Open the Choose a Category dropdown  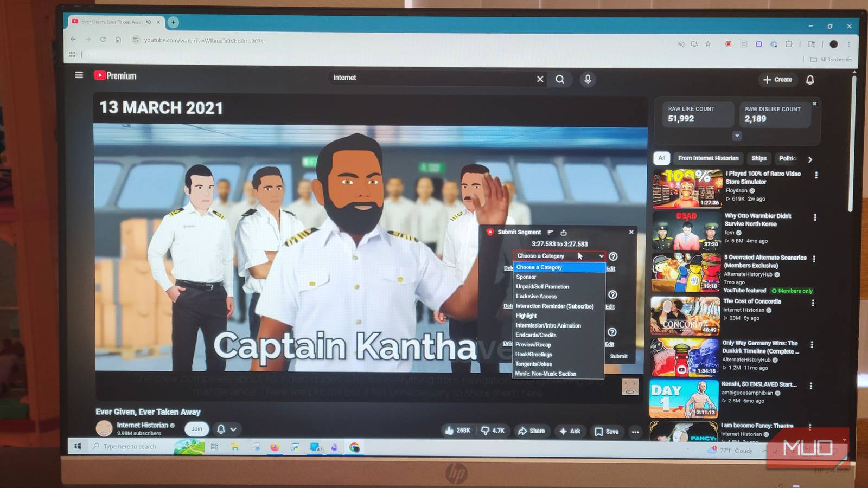pos(560,256)
